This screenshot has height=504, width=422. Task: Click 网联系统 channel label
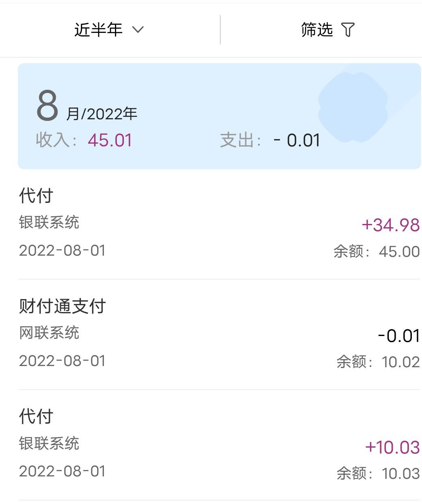pyautogui.click(x=49, y=333)
